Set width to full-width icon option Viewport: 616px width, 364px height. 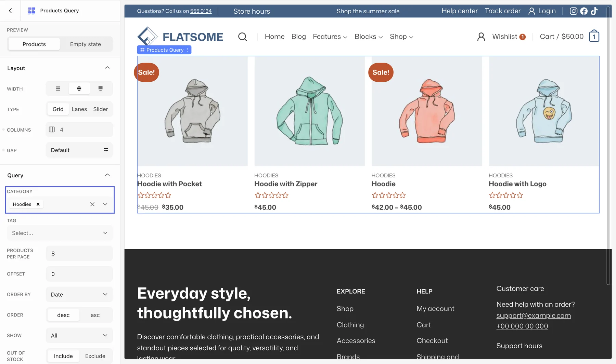point(100,89)
